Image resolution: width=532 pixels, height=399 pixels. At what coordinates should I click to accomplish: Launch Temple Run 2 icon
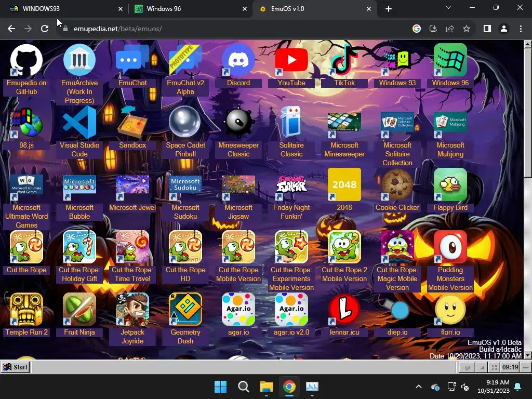click(26, 310)
